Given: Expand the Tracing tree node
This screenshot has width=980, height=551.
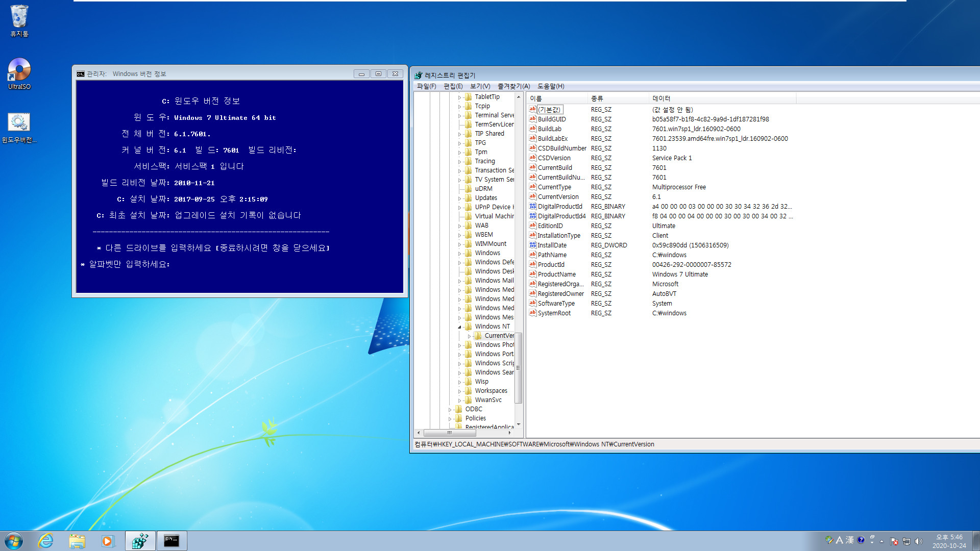Looking at the screenshot, I should (x=459, y=161).
